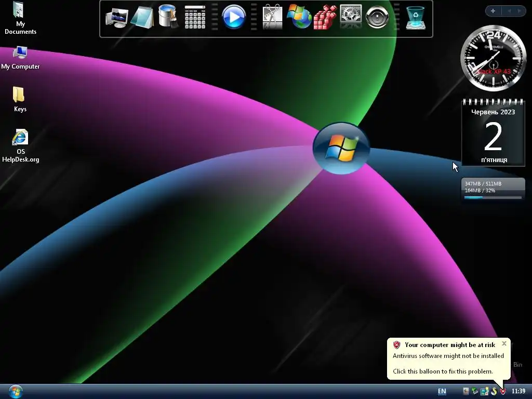Screen dimensions: 532x399
Task: Click the analog clock gadget
Action: pyautogui.click(x=493, y=58)
